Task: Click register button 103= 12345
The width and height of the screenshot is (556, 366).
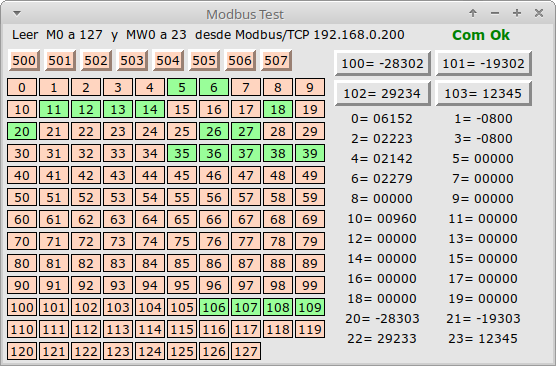Action: pos(484,93)
